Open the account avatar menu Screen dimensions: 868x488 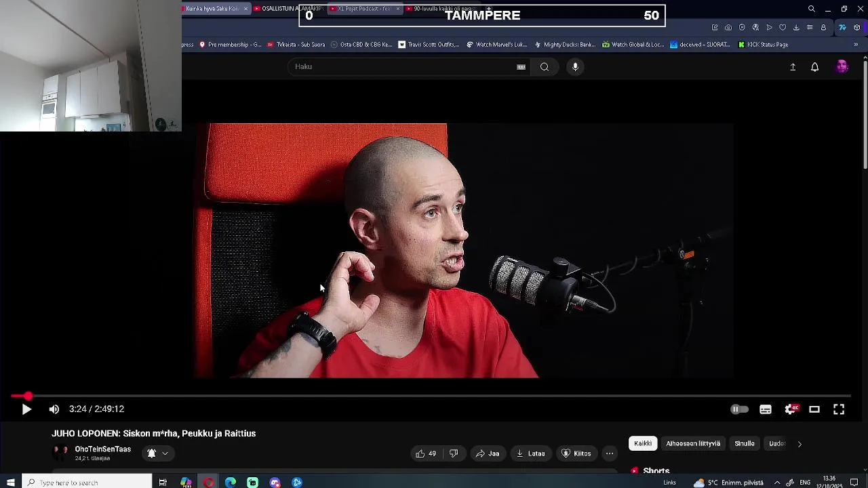(x=842, y=66)
